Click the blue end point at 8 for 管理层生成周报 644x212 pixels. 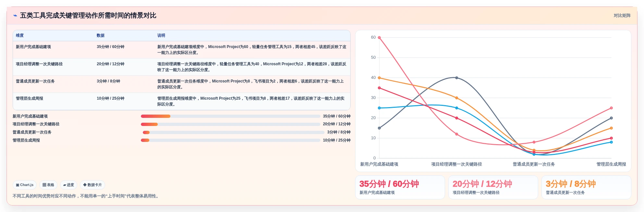tap(611, 142)
